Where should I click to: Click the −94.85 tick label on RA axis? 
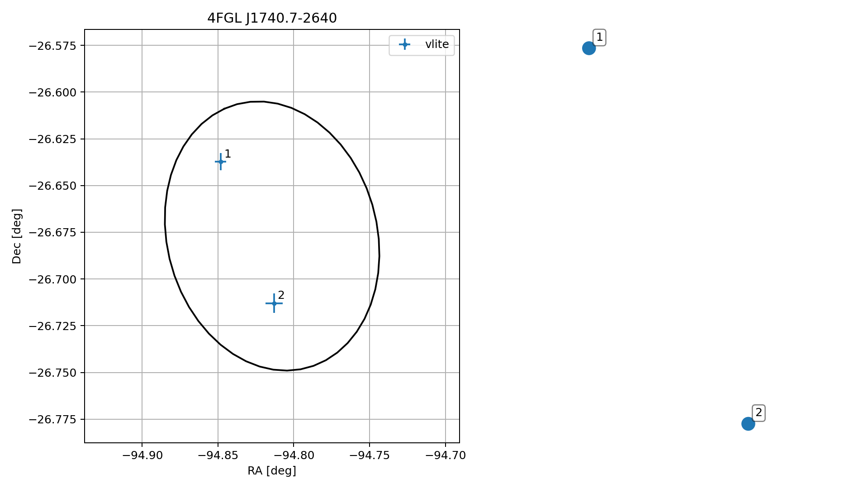(218, 455)
